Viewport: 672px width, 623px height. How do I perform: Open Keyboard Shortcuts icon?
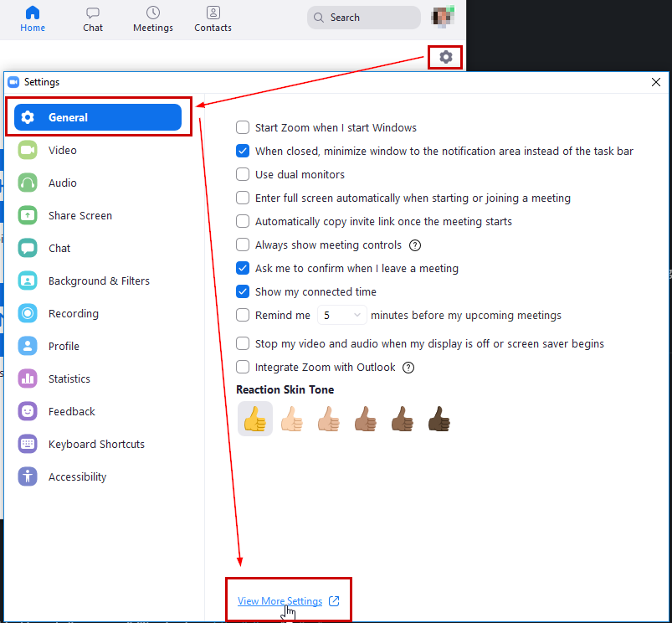pos(28,444)
